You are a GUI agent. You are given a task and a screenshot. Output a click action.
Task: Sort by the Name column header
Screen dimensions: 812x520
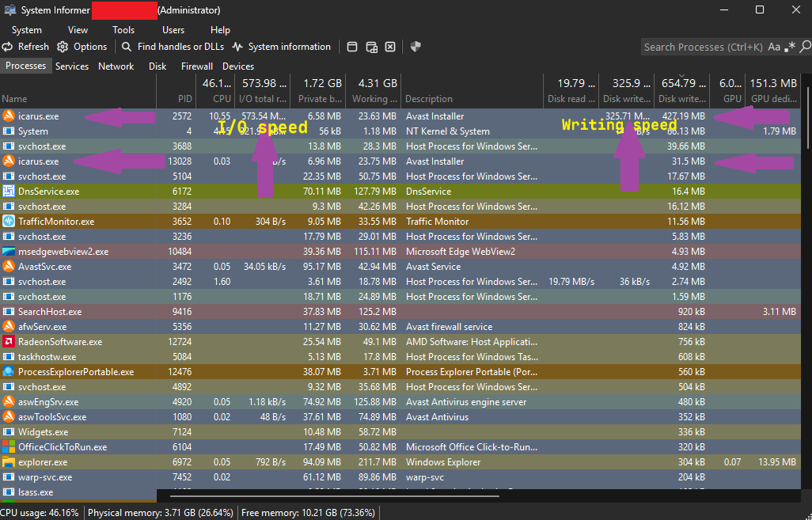coord(78,91)
